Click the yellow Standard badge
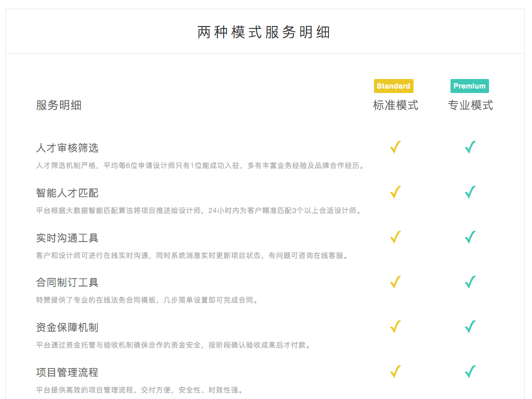 [393, 86]
